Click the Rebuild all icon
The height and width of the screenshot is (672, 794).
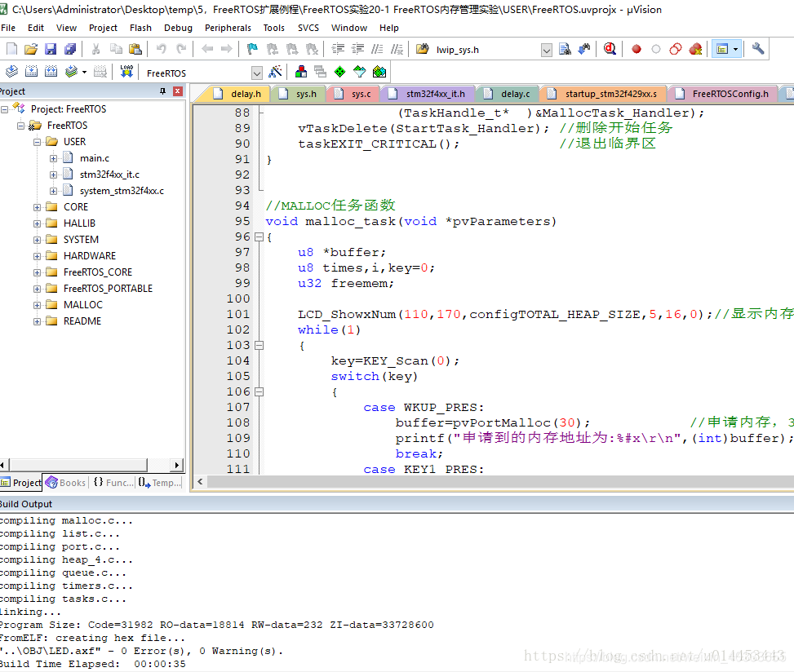click(51, 72)
